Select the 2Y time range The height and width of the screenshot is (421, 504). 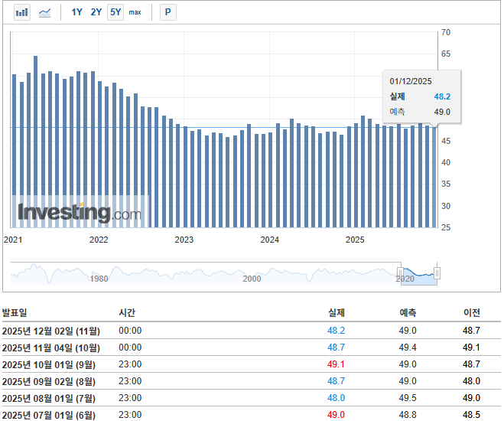pos(96,12)
